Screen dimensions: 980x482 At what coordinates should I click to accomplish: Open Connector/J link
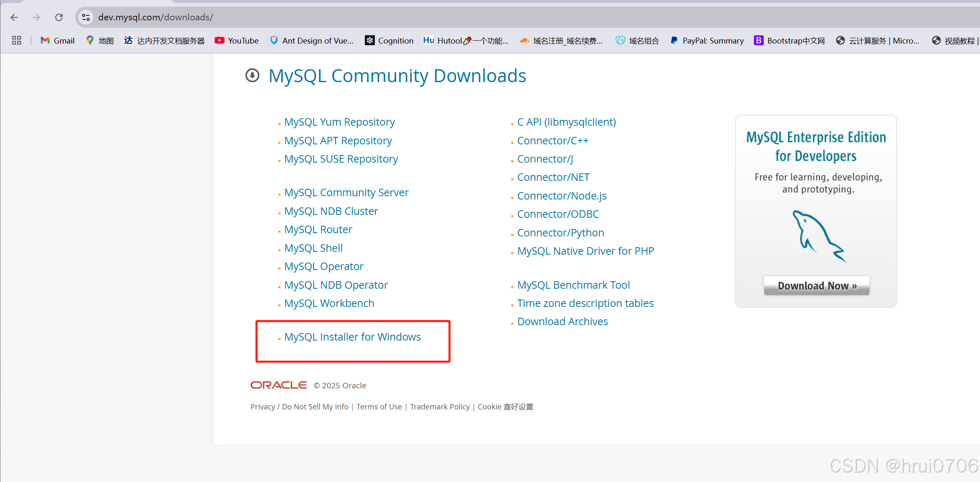(545, 159)
